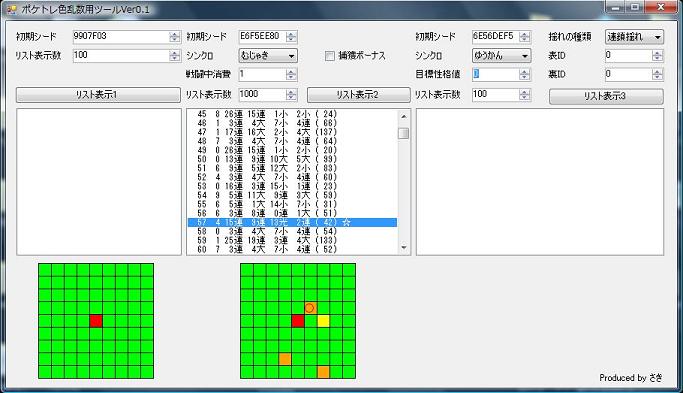Open the むじゃき シンクロ dropdown

point(268,56)
